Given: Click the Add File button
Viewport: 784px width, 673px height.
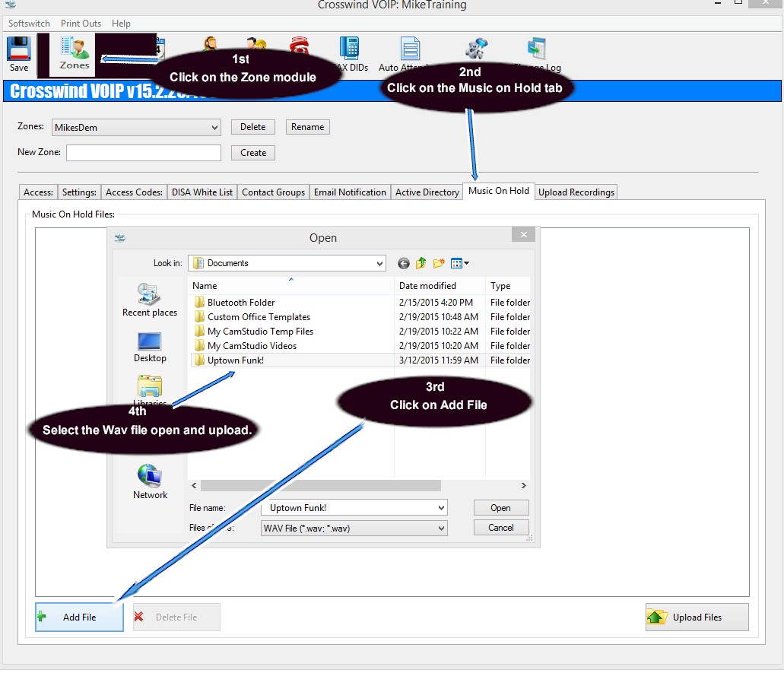Looking at the screenshot, I should click(x=79, y=617).
